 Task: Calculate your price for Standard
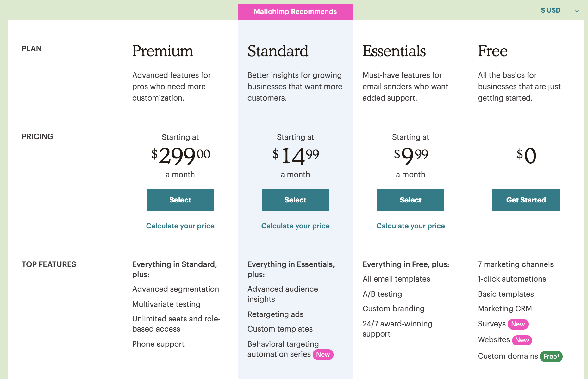coord(296,226)
